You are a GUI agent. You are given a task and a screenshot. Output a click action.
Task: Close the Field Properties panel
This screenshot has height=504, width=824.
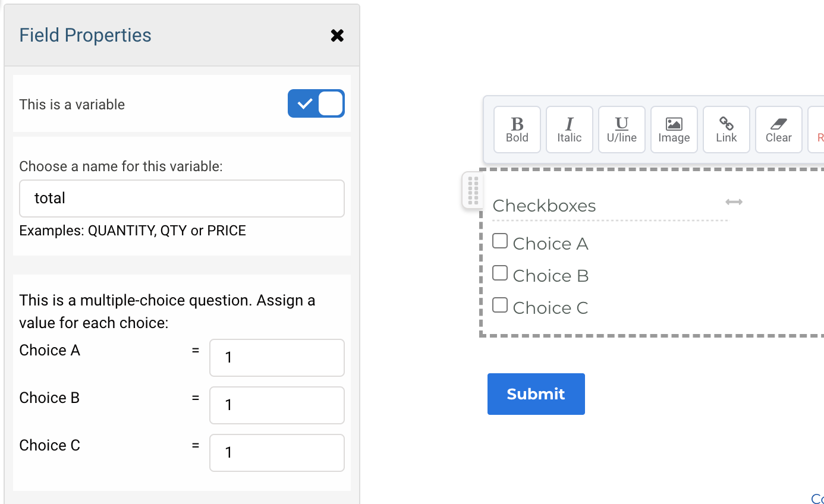click(x=337, y=35)
